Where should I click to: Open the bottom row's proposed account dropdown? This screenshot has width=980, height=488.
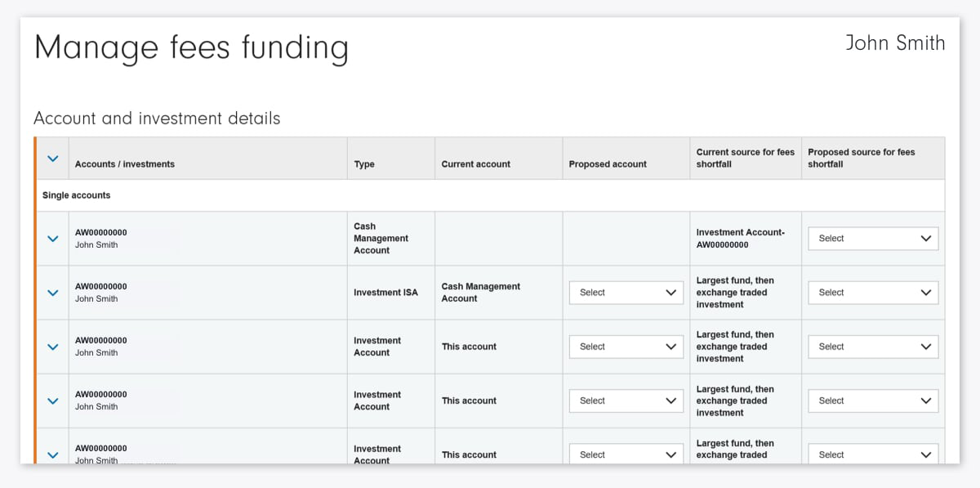[x=626, y=454]
